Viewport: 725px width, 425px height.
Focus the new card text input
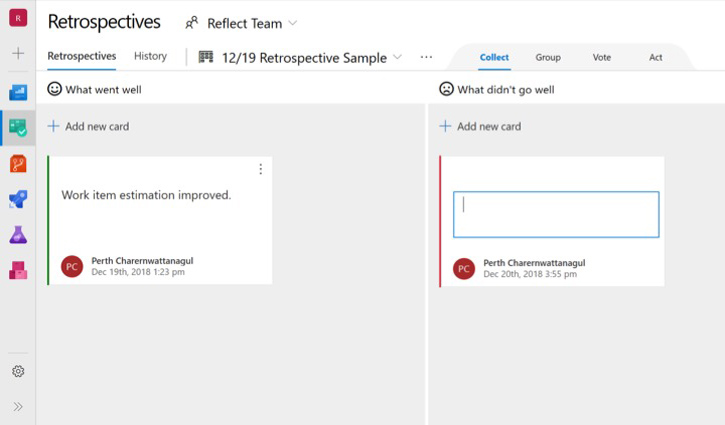[x=556, y=215]
